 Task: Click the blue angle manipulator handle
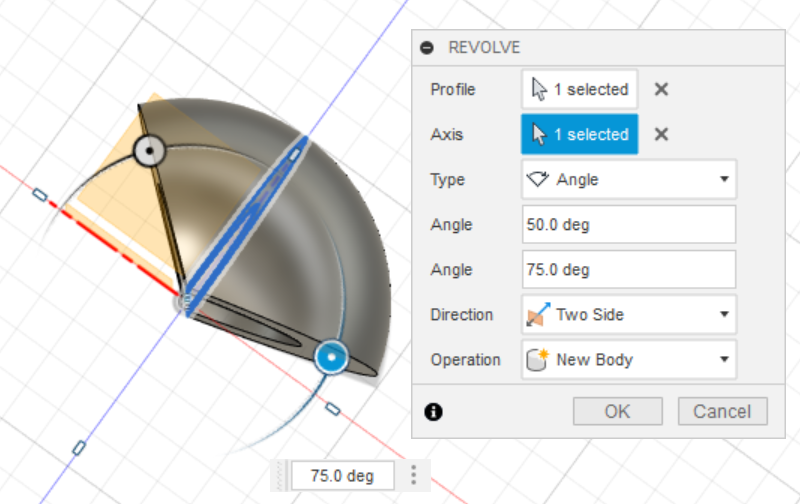coord(332,357)
